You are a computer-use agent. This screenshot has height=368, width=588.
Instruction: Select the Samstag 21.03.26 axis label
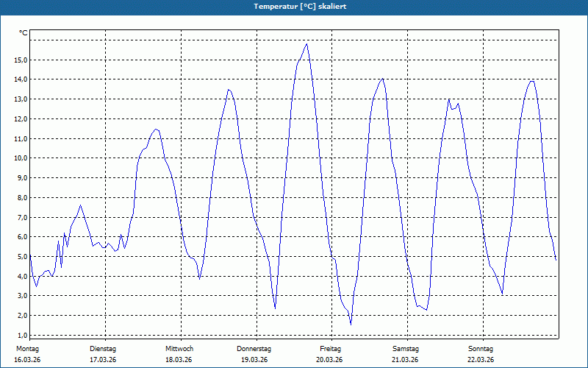pyautogui.click(x=406, y=354)
